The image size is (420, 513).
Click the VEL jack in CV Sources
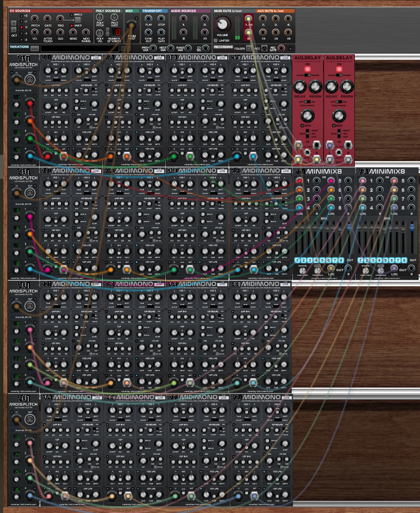click(x=35, y=32)
